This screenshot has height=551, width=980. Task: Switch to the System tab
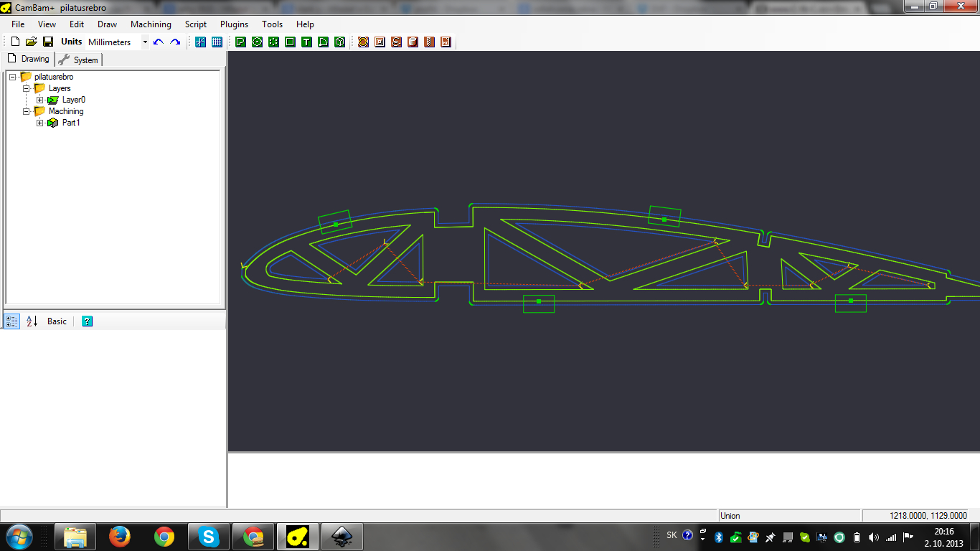tap(78, 60)
